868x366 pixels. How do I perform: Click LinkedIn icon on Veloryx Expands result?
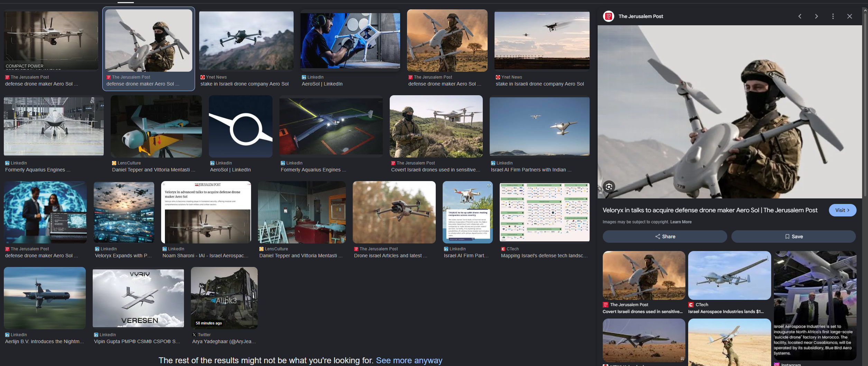[x=97, y=249]
